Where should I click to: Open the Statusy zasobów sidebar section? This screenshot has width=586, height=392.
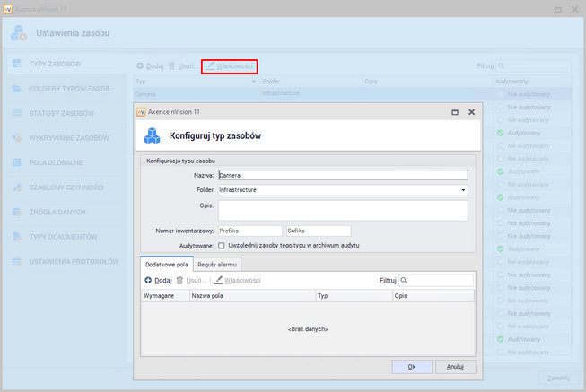pyautogui.click(x=61, y=114)
